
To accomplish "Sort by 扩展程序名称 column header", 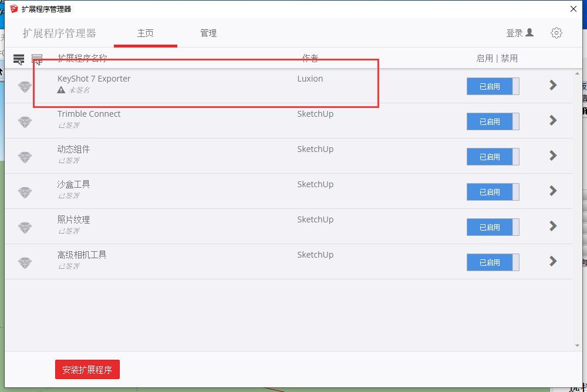I will click(82, 58).
